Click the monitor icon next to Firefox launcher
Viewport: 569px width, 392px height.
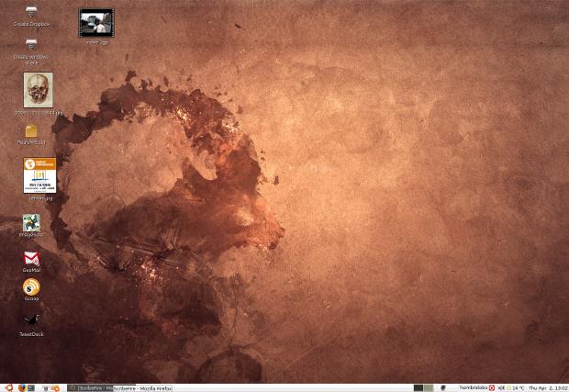pos(31,388)
